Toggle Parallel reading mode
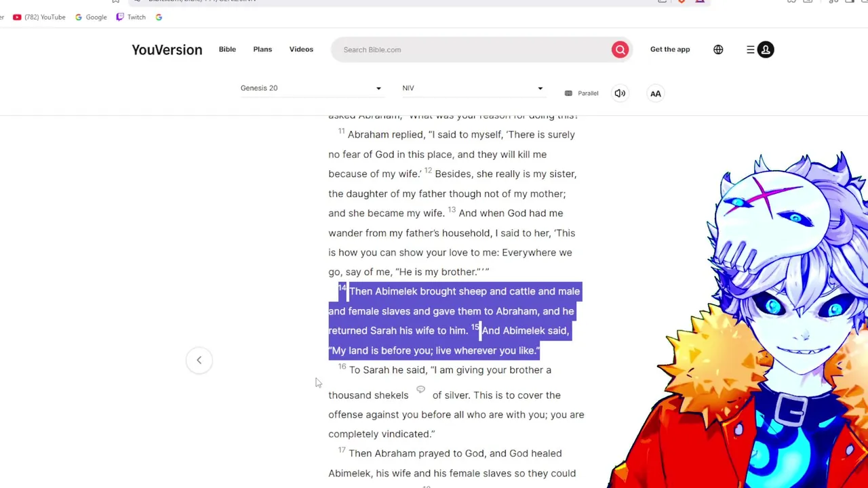Screen dimensions: 868x488 coord(582,94)
